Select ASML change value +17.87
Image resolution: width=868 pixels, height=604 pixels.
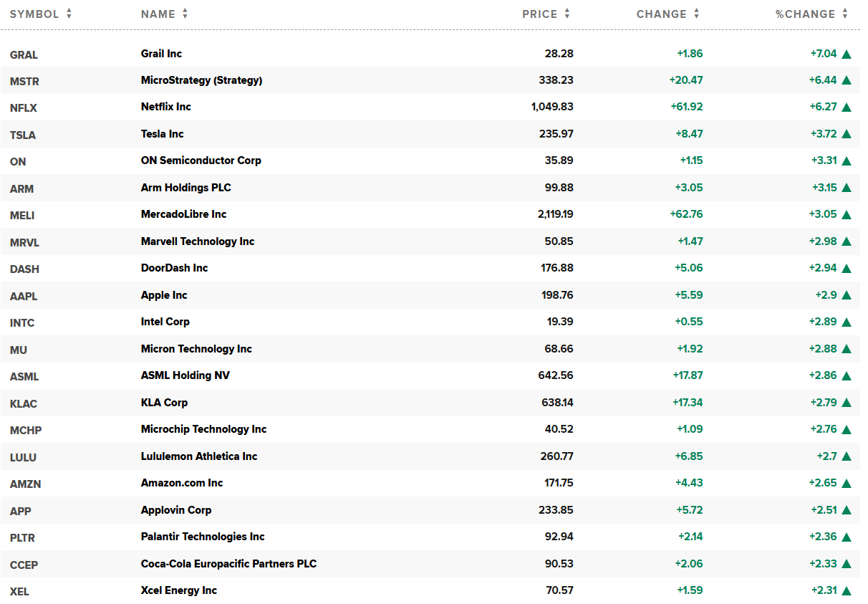tap(688, 375)
